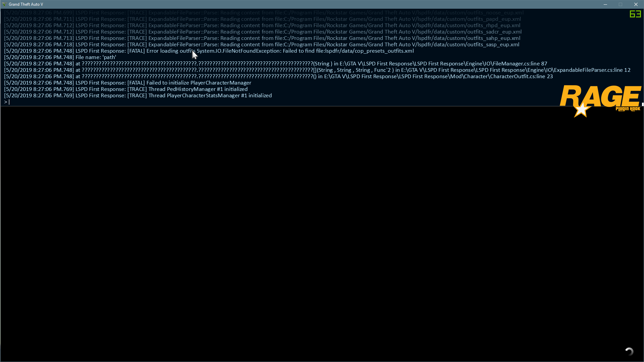Click the Thread PlayerCharacterStatsManager #1 initialized line
644x362 pixels.
pos(138,96)
